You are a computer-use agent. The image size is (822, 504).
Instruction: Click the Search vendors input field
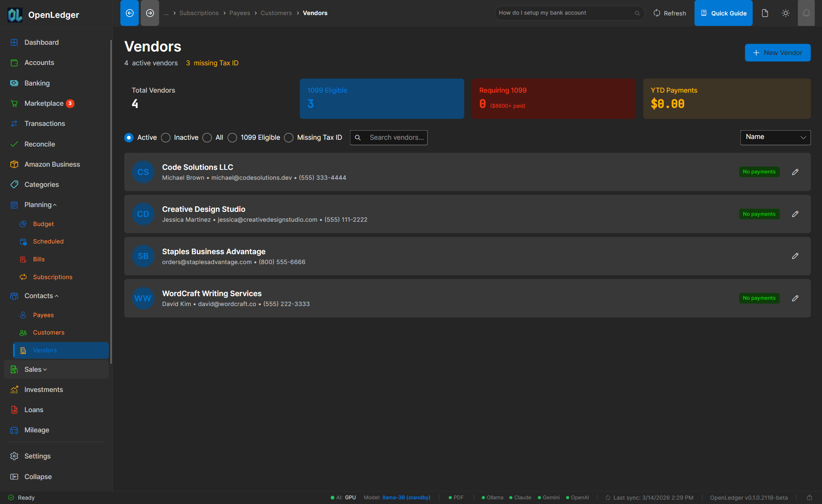coord(396,137)
